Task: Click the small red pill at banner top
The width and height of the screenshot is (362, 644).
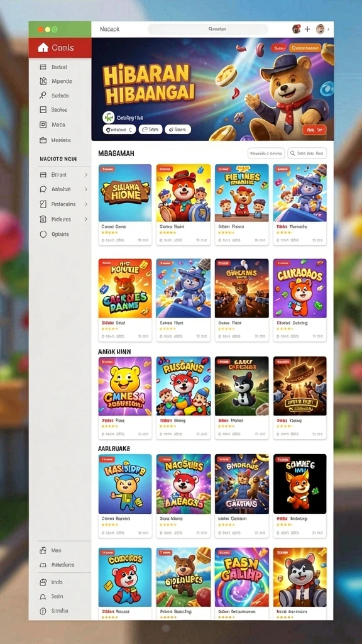Action: [278, 48]
